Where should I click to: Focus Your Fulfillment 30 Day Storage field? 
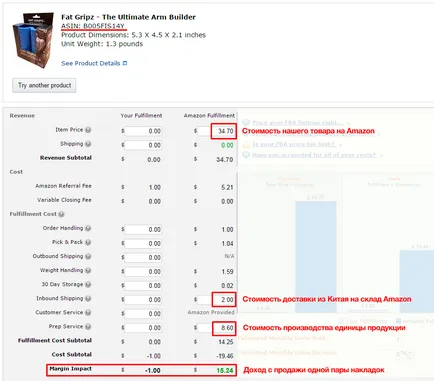click(143, 286)
